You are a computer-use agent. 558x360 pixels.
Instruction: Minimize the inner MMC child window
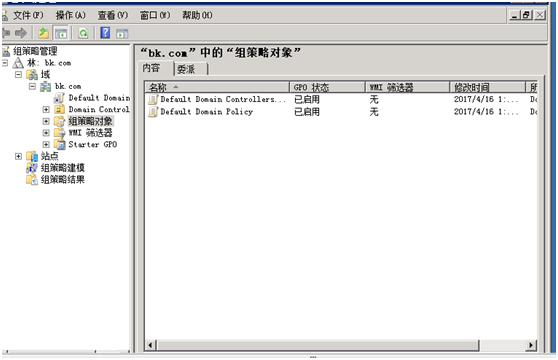pos(515,15)
